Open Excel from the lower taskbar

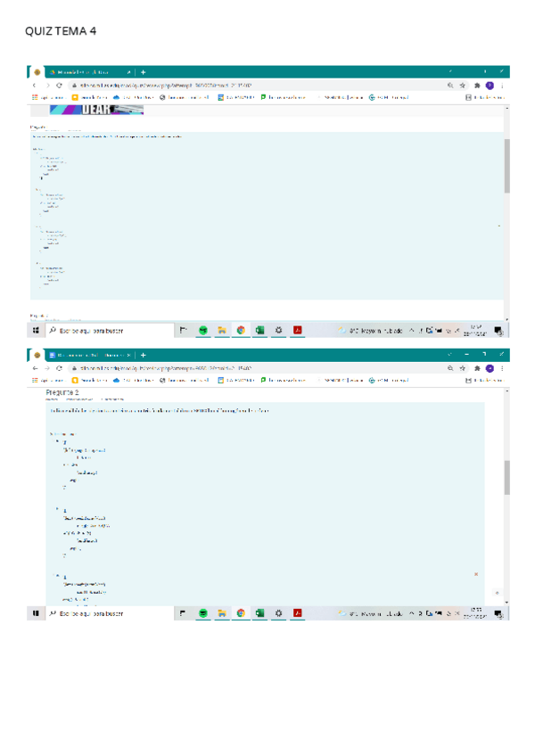(259, 613)
